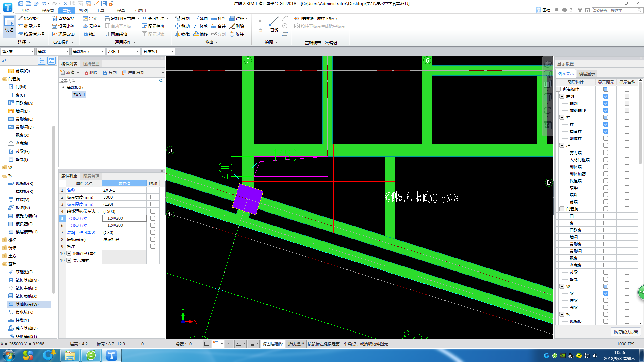
Task: Toggle 附加 checkbox for 板带厚度(mm)
Action: click(153, 204)
